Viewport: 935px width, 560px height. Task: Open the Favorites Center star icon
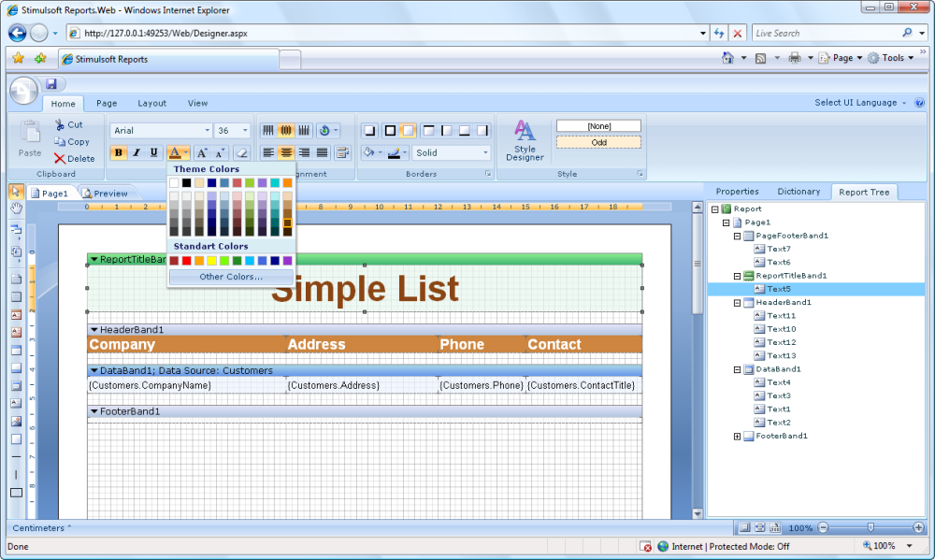click(x=19, y=59)
